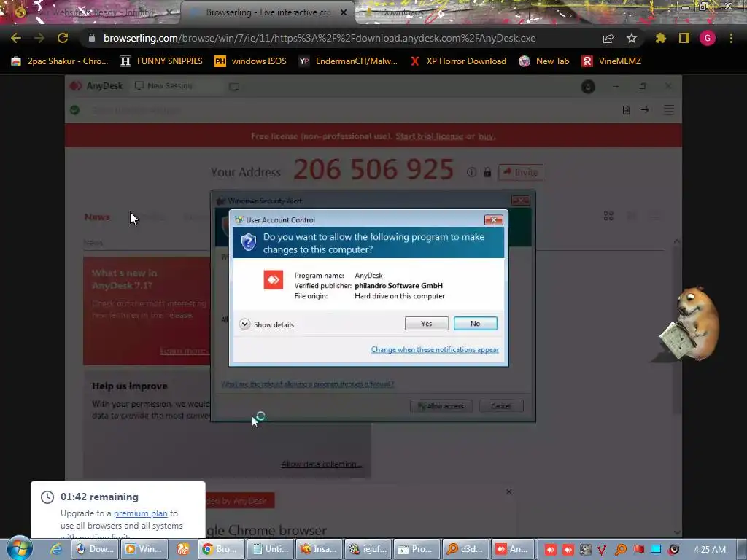This screenshot has width=747, height=560.
Task: Click the AnyDesk profile circle icon
Action: coord(588,87)
